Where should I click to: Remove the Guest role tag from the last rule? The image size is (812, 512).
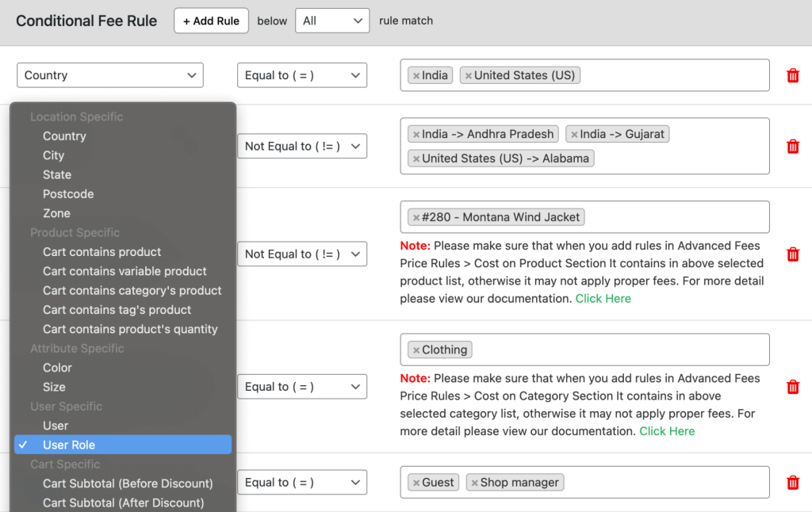coord(416,481)
